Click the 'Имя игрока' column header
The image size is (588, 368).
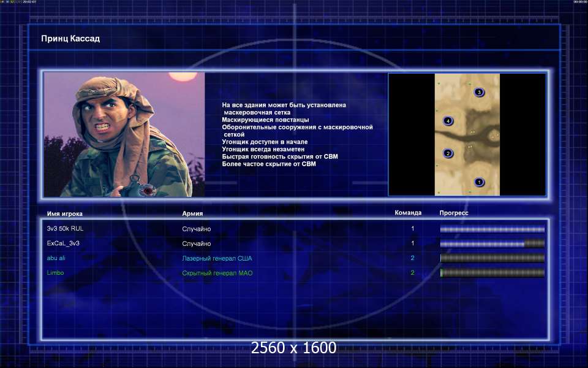(64, 213)
